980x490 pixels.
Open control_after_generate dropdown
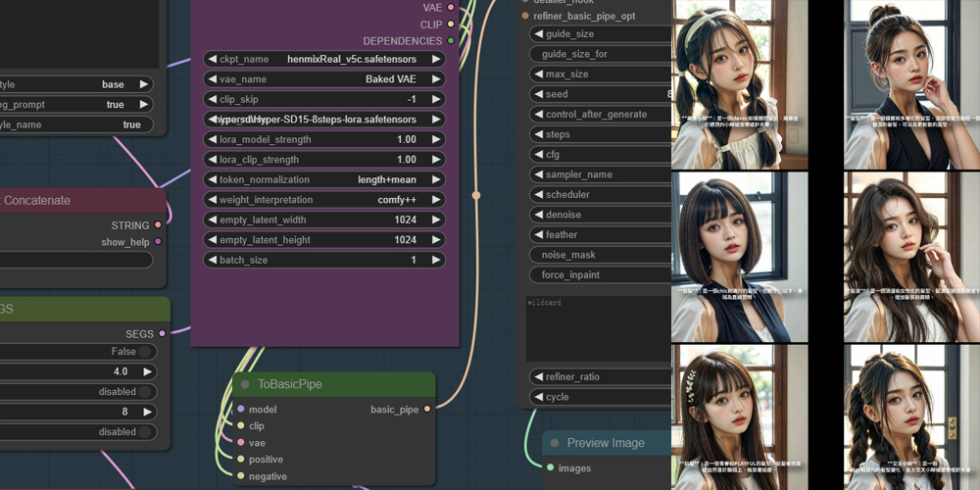(600, 114)
